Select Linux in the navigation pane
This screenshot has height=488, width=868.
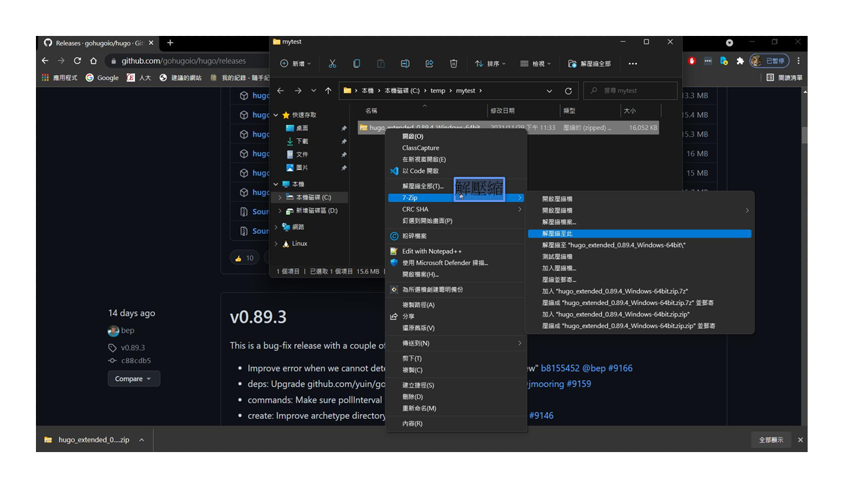(x=300, y=243)
